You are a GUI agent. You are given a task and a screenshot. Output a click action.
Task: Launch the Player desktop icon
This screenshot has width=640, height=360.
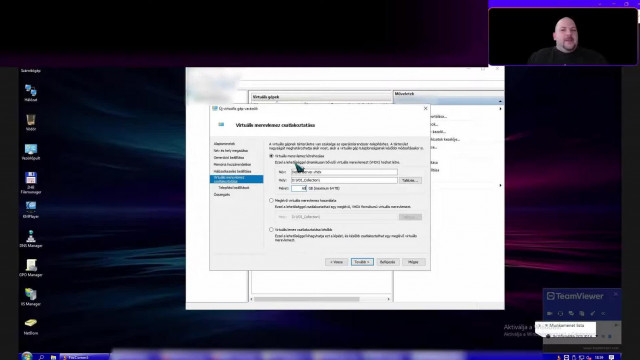tap(31, 209)
